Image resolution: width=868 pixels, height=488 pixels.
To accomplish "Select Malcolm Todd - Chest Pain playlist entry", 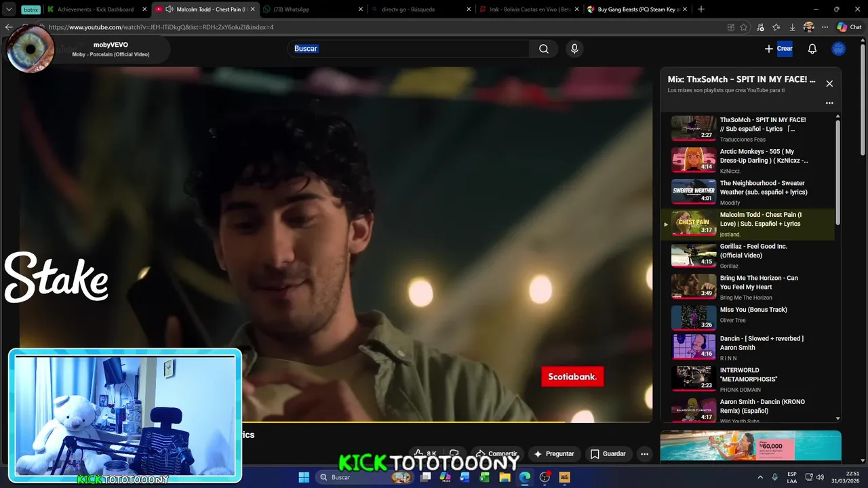I will pyautogui.click(x=747, y=224).
